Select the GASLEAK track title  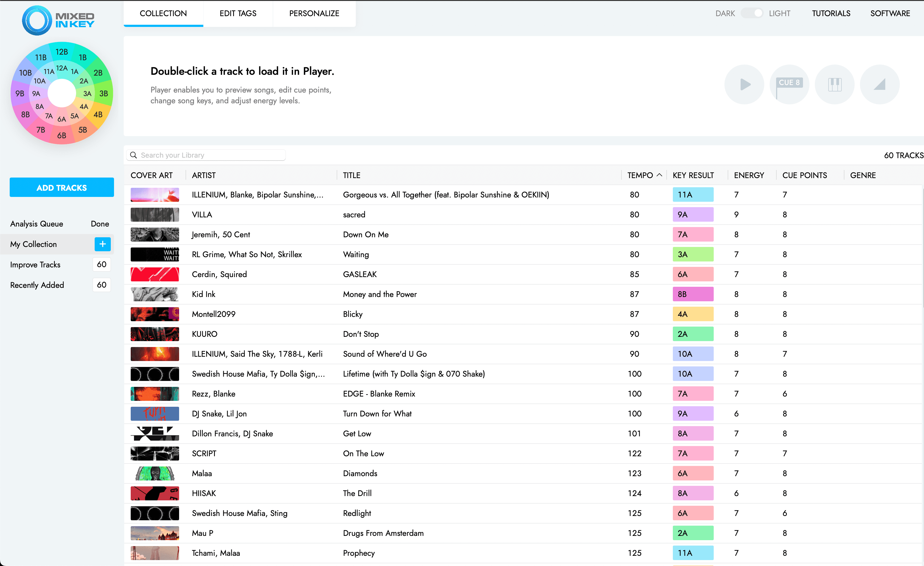click(x=360, y=274)
